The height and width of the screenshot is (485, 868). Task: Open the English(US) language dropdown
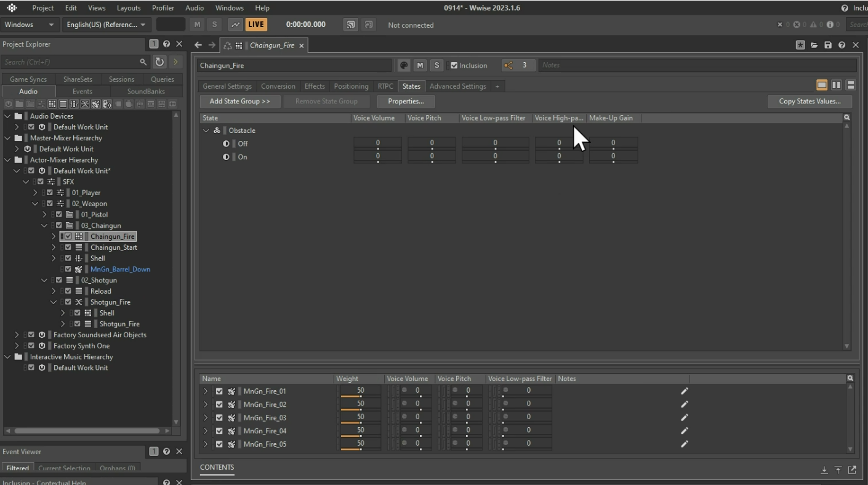coord(106,25)
